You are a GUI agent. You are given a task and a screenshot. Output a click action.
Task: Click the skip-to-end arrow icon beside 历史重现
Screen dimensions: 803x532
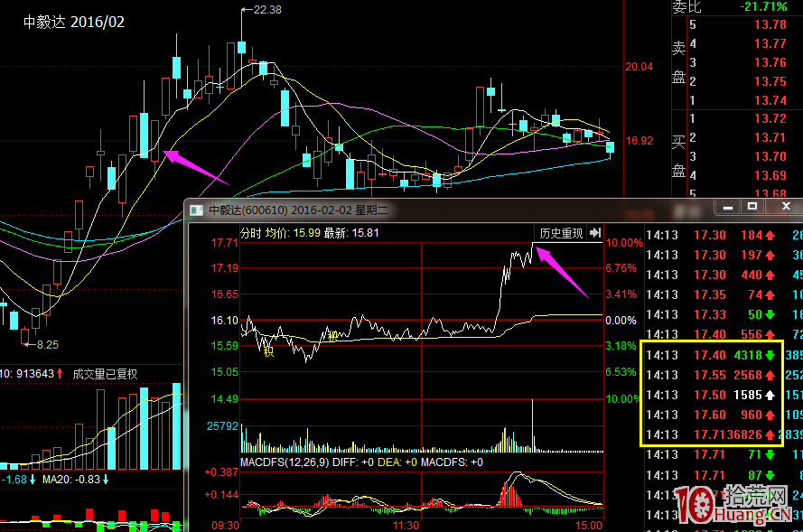(x=595, y=233)
